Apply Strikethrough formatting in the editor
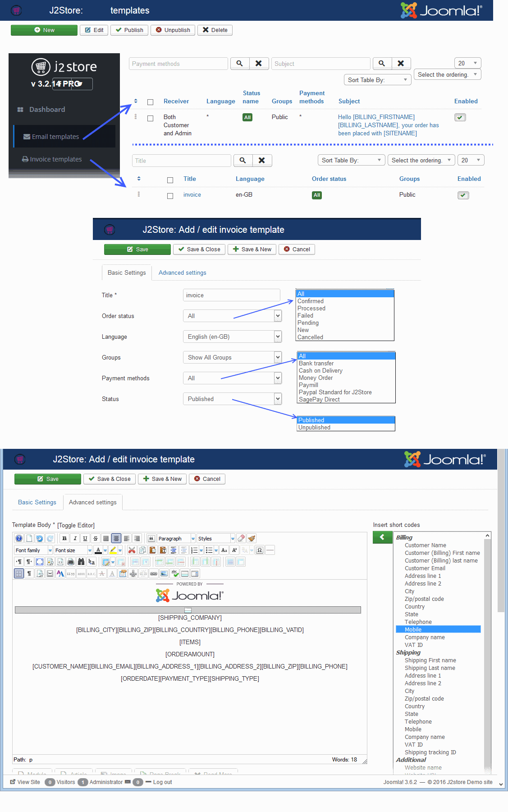The height and width of the screenshot is (812, 508). coord(96,538)
